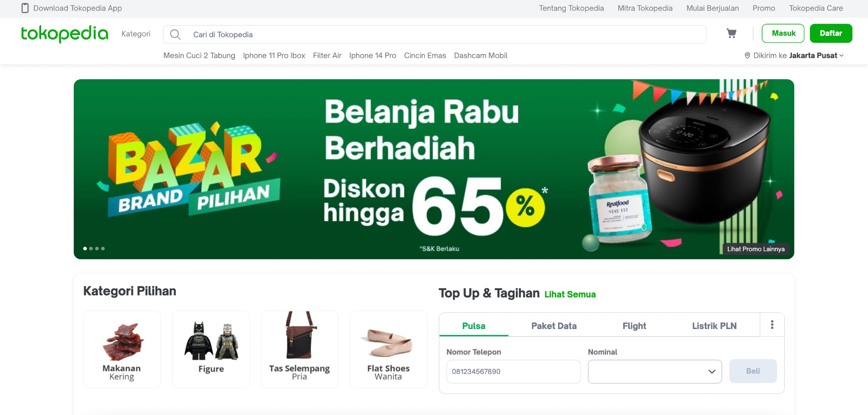This screenshot has width=868, height=415.
Task: Open the Makanan Kering category thumbnail
Action: (x=122, y=349)
